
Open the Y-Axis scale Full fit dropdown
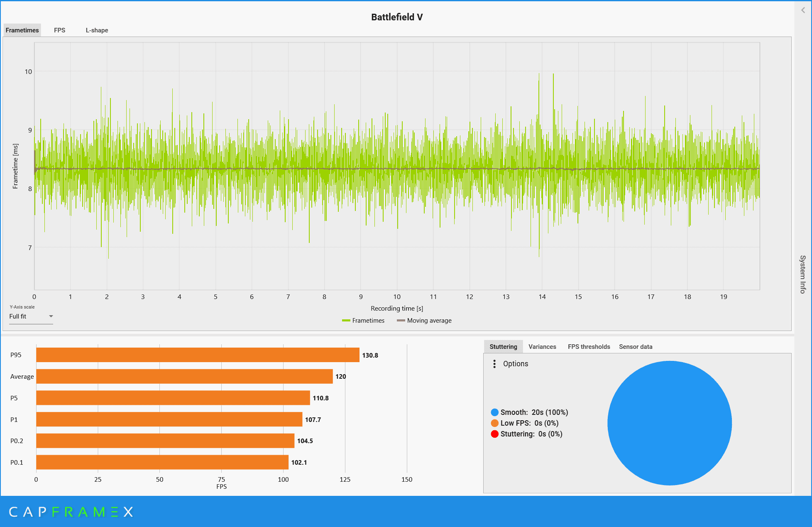[x=31, y=316]
